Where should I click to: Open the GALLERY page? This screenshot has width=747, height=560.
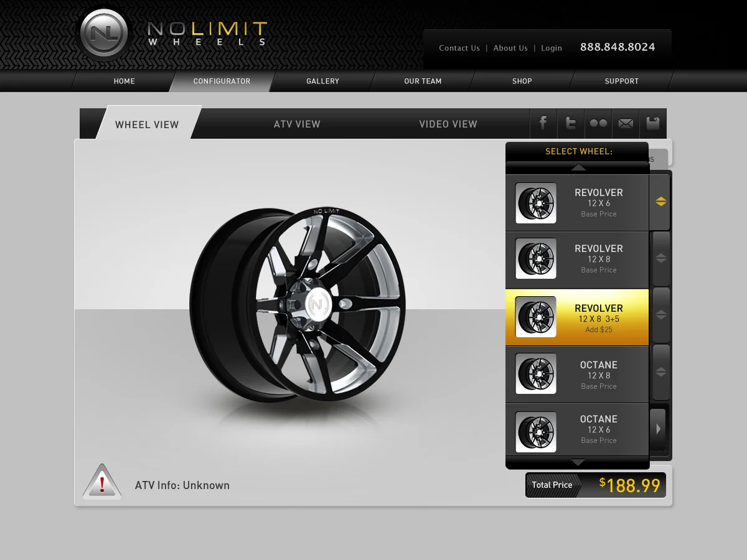pyautogui.click(x=322, y=81)
